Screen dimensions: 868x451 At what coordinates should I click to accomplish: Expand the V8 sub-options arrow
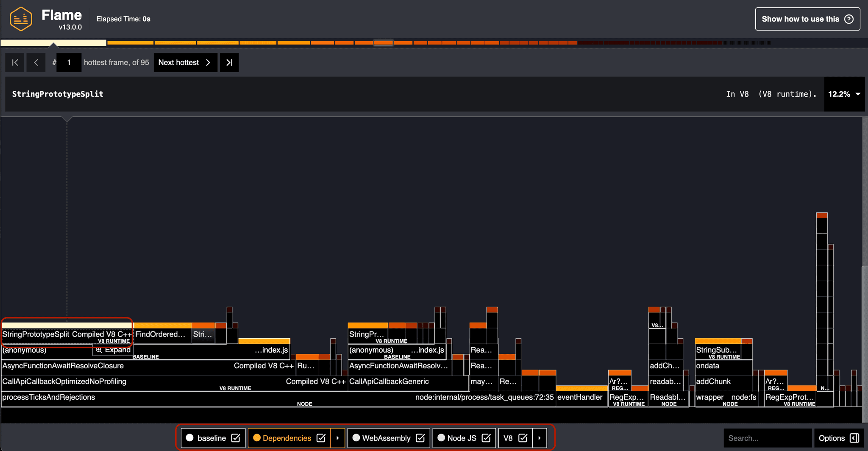pyautogui.click(x=540, y=438)
